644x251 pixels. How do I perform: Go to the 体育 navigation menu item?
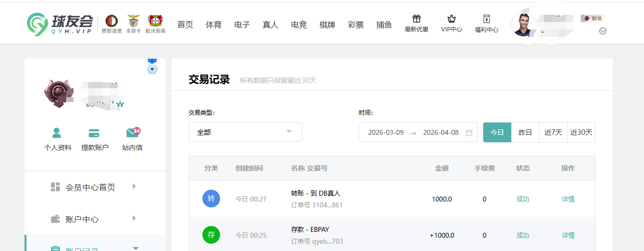pos(214,25)
